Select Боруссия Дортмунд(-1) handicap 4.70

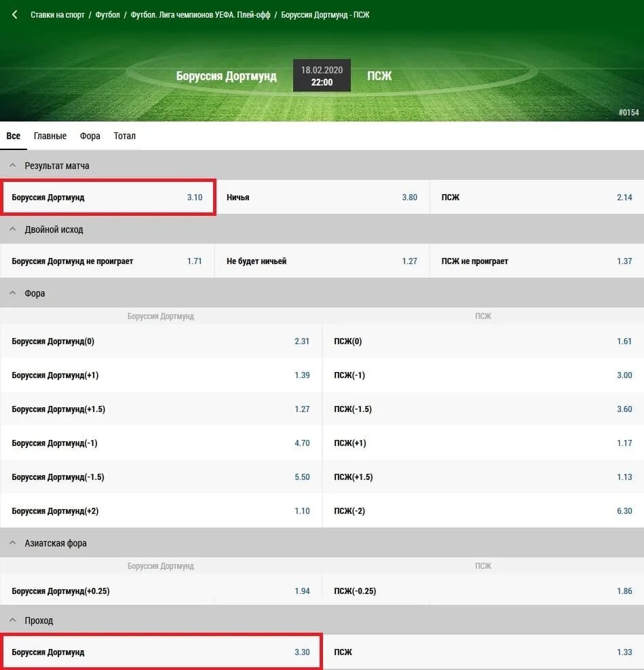(x=161, y=443)
